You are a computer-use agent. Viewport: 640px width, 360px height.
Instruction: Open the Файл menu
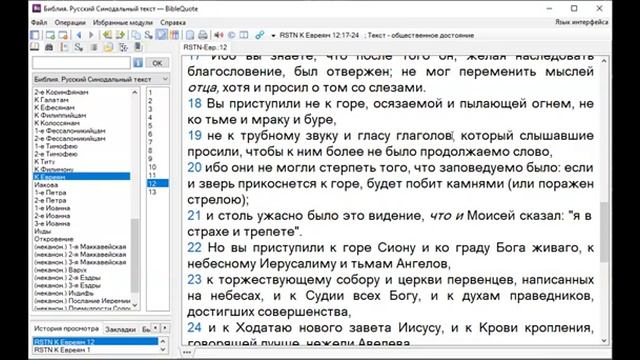pos(39,22)
